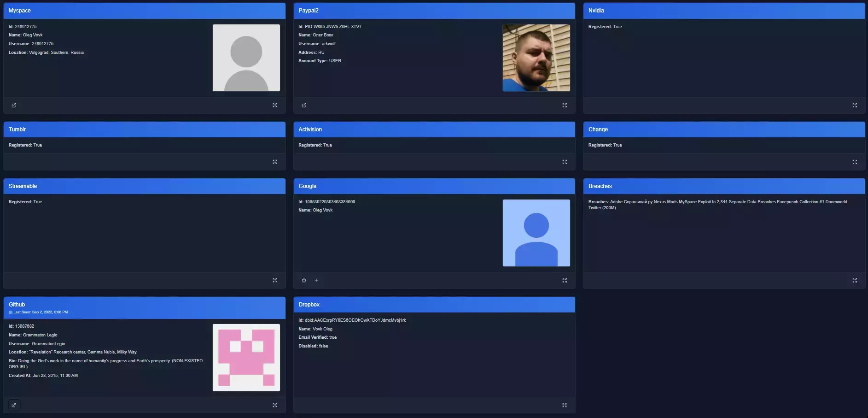Viewport: 868px width, 418px height.
Task: Select Myspace name Oleg Vovk
Action: point(25,35)
